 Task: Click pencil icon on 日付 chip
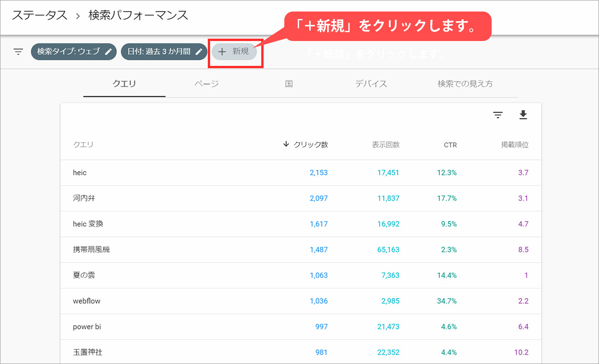point(199,52)
